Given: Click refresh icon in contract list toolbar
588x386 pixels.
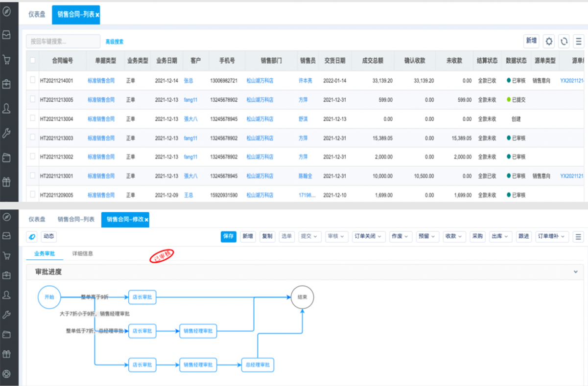Looking at the screenshot, I should click(564, 42).
